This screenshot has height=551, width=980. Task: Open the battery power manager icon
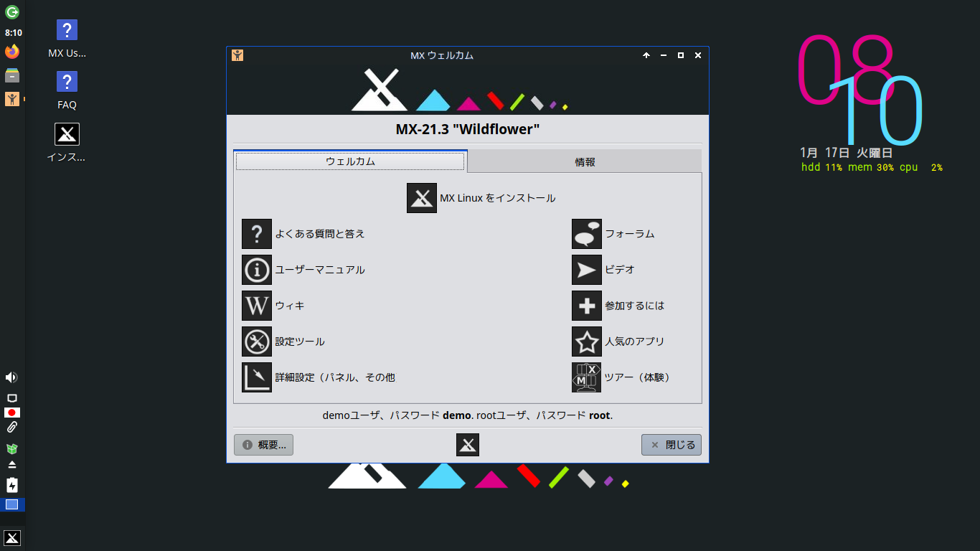11,486
